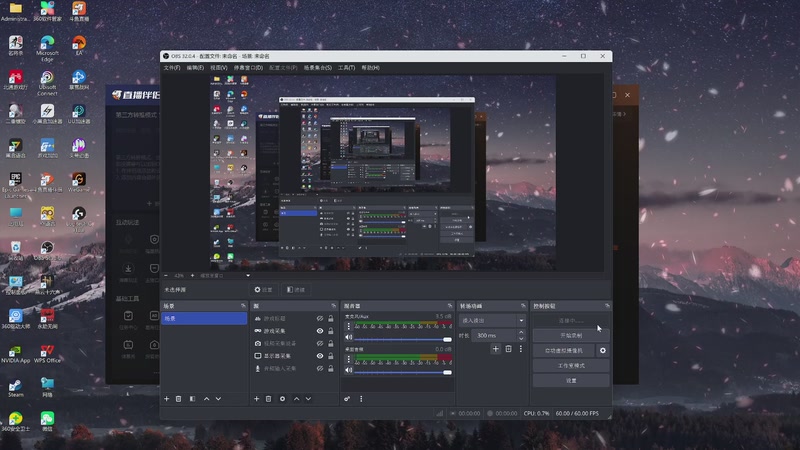
Task: Select the 场景 item in scenes list
Action: pyautogui.click(x=204, y=318)
